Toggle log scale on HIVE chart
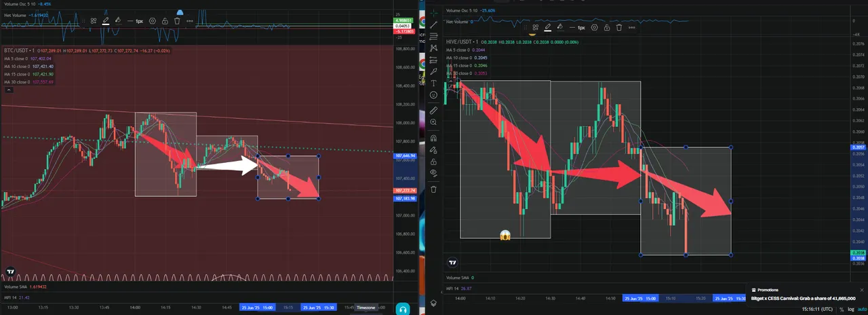Viewport: 868px width, 315px height. click(x=851, y=310)
